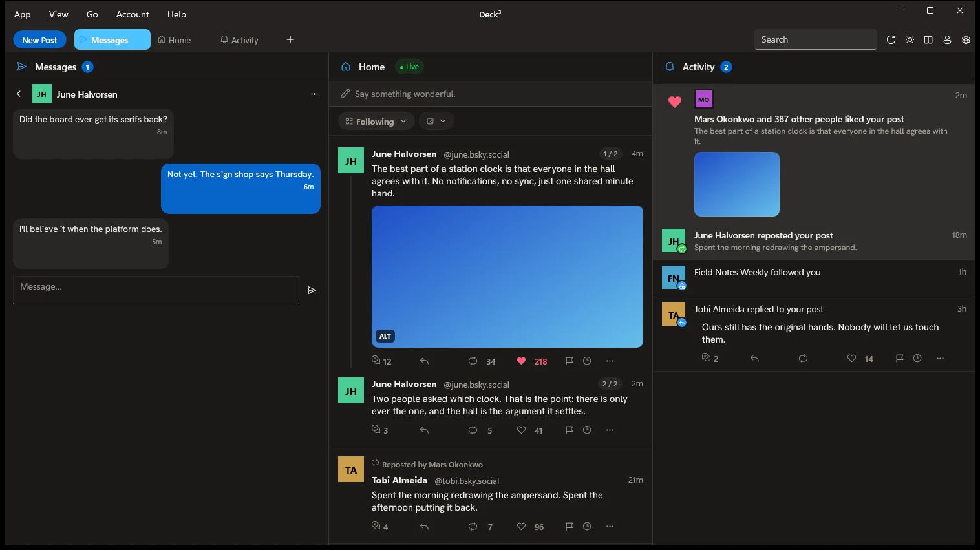This screenshot has width=980, height=550.
Task: Open more menu on the 1/2 thread post
Action: tap(610, 361)
